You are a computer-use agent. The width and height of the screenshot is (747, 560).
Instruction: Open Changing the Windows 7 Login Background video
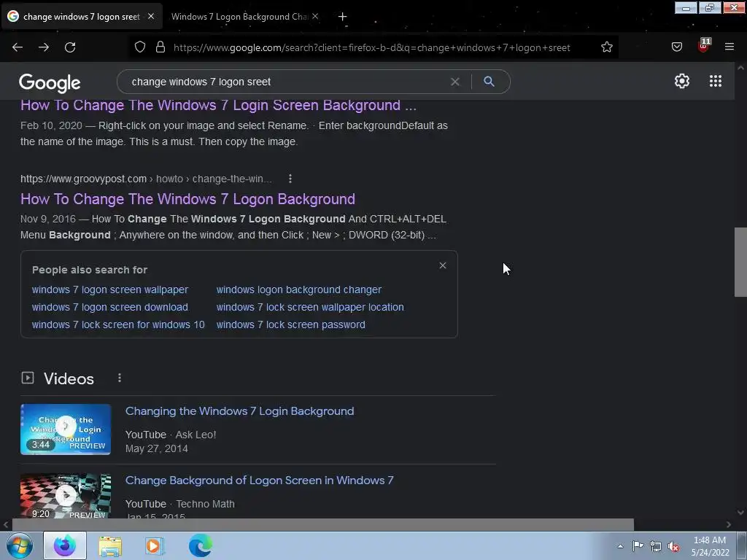coord(239,411)
